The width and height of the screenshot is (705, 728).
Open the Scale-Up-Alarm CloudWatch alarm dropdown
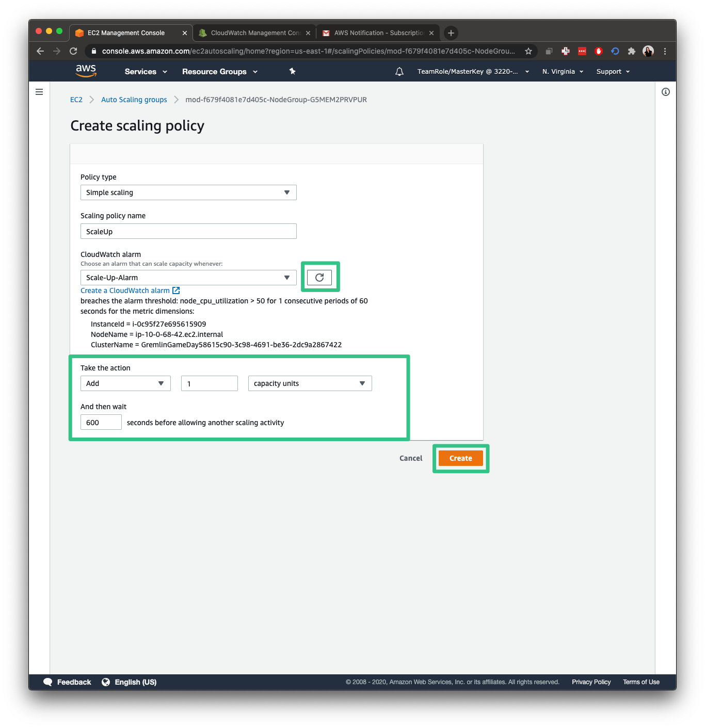188,278
